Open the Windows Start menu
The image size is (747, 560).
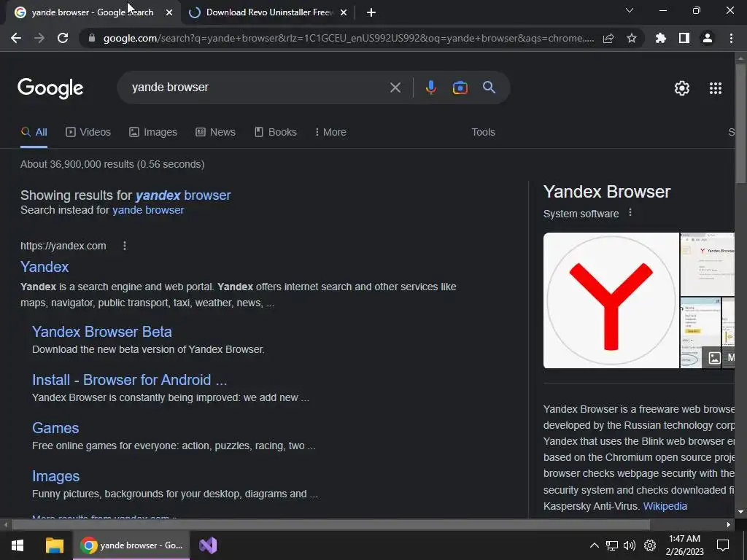(x=18, y=545)
